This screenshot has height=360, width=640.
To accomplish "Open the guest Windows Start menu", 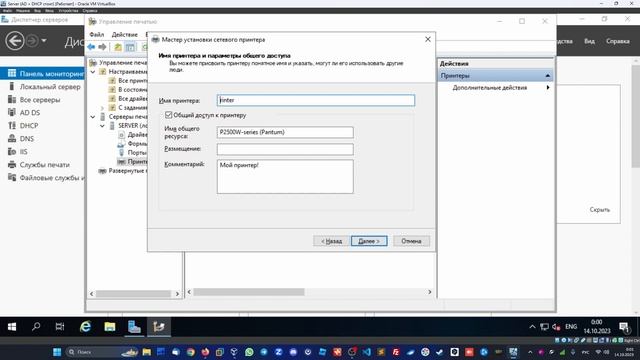I will (x=12, y=327).
